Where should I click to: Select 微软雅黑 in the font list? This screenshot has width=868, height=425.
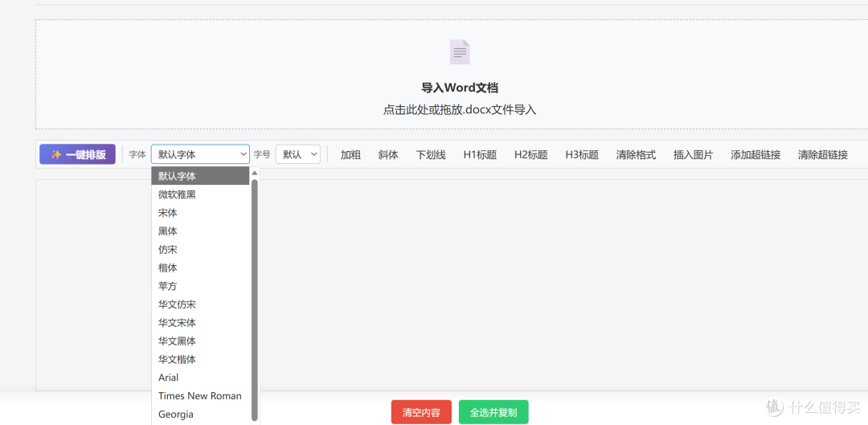200,194
